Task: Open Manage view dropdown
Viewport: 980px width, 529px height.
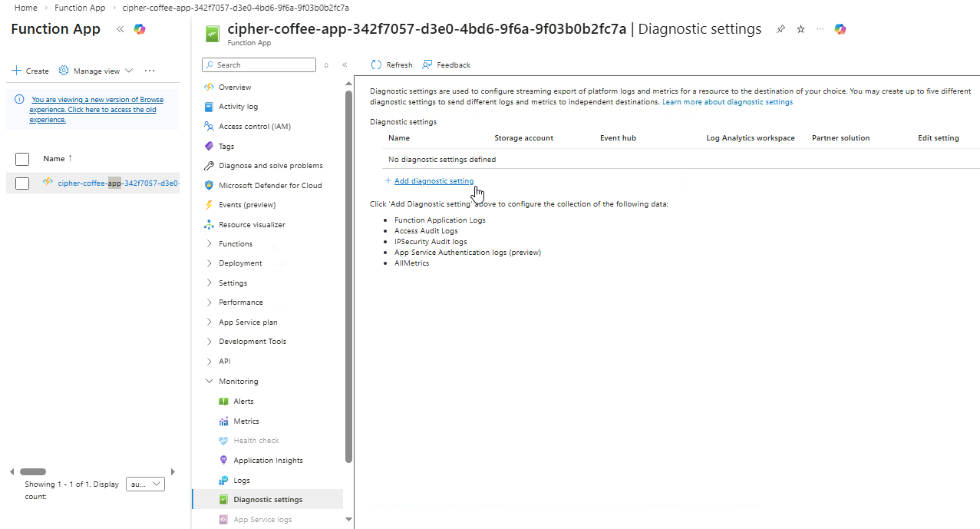Action: 96,71
